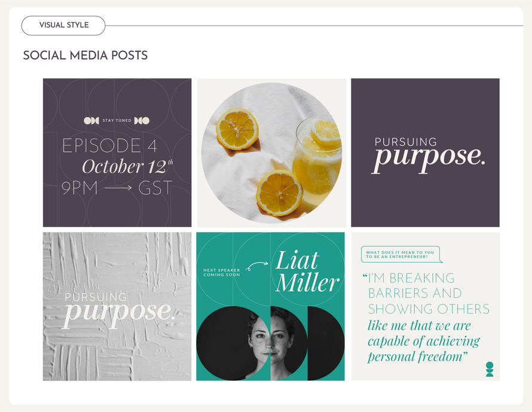Click the SOCIAL MEDIA POSTS heading
This screenshot has height=412, width=532.
pos(85,56)
